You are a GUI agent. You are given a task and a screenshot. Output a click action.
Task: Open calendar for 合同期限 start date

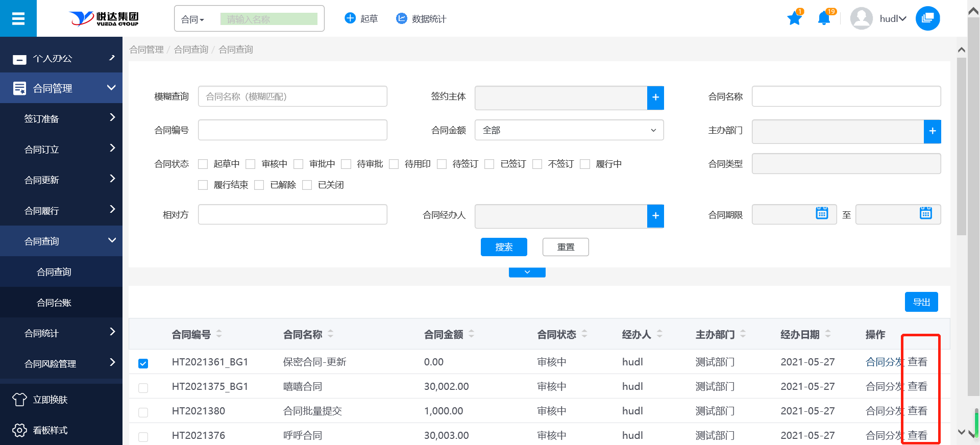[x=822, y=213]
